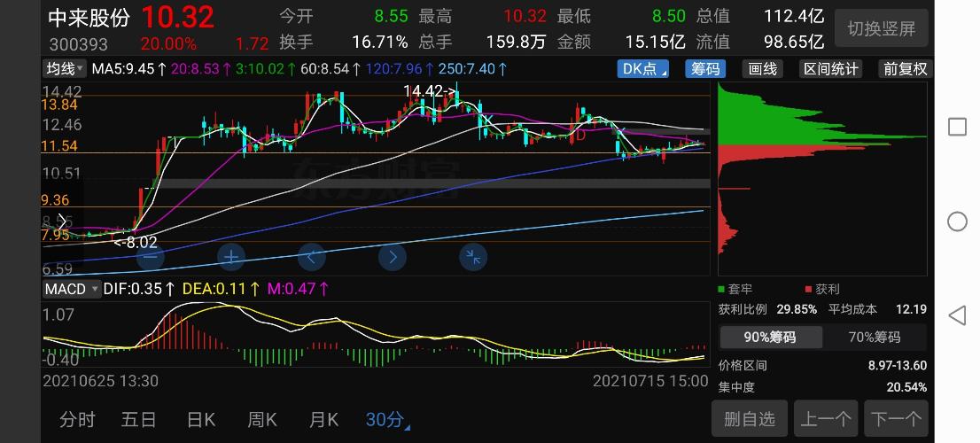Tap the end date 20210715 15:00
This screenshot has height=443, width=980.
[x=650, y=380]
